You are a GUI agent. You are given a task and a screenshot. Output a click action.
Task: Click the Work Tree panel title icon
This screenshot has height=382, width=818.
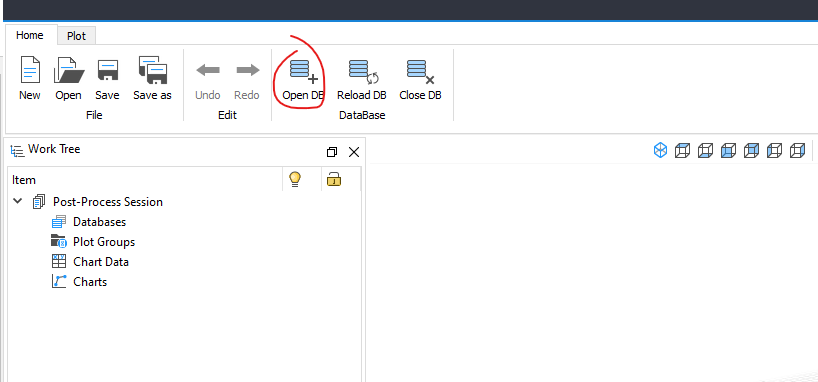[17, 151]
